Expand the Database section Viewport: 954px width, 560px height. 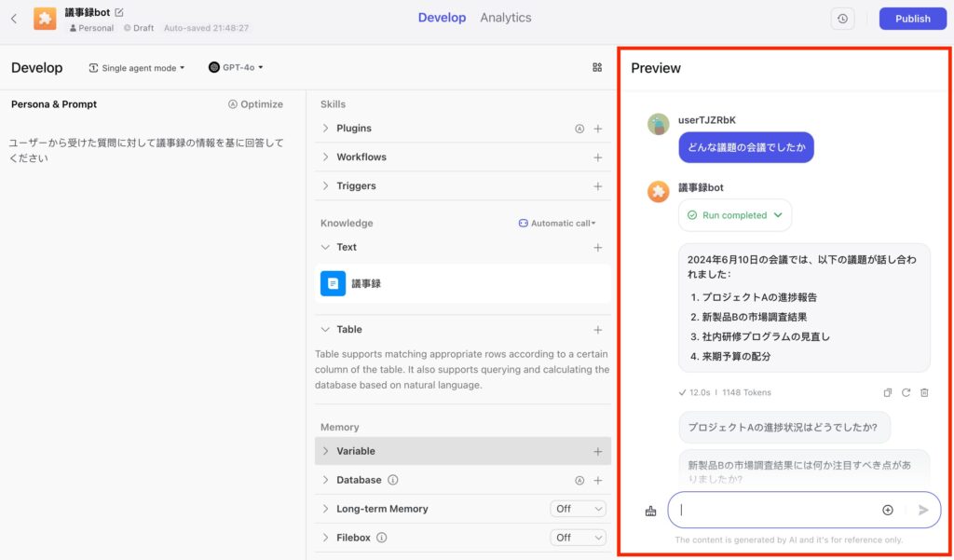click(325, 480)
